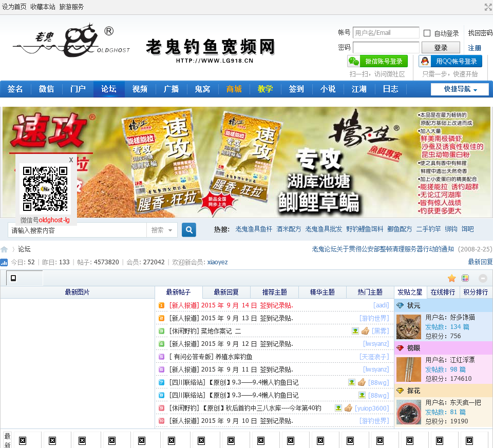Close the WeChat QR code popup
The width and height of the screenshot is (493, 448).
(71, 160)
